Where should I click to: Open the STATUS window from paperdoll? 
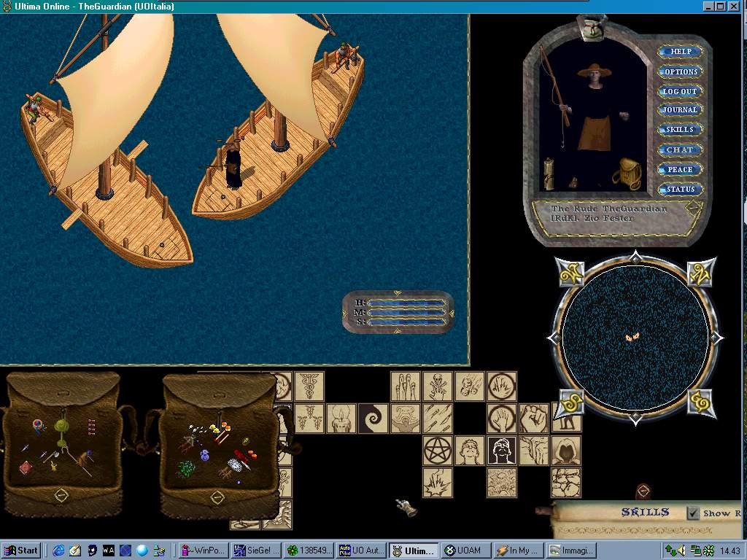pos(681,190)
